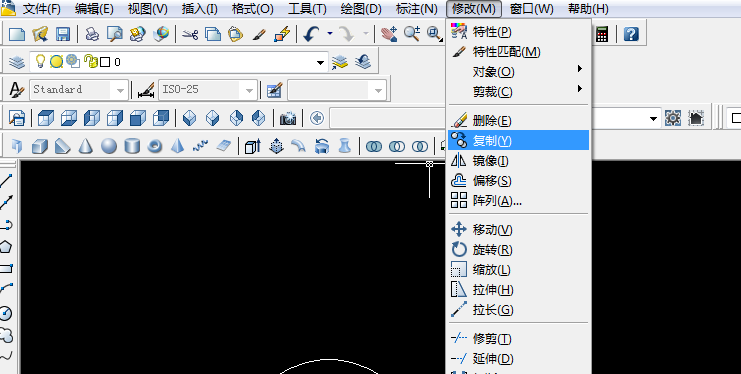Select the Revision Cloud tool

(x=7, y=336)
